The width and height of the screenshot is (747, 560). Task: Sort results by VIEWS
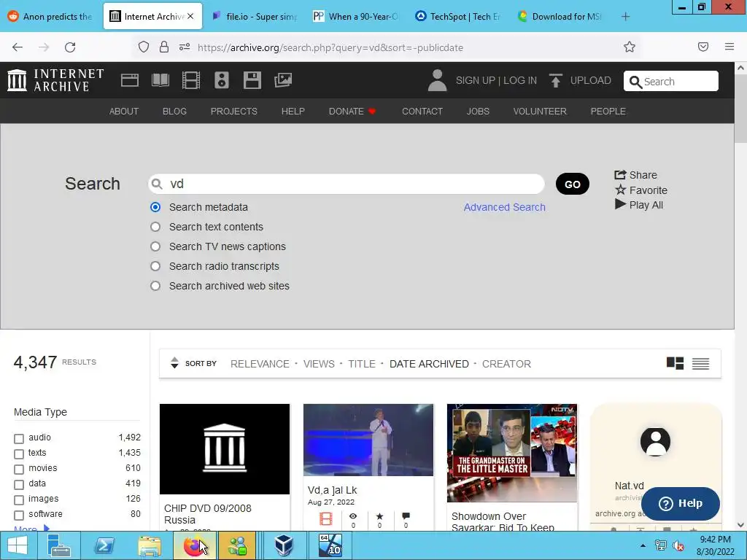[x=319, y=364]
